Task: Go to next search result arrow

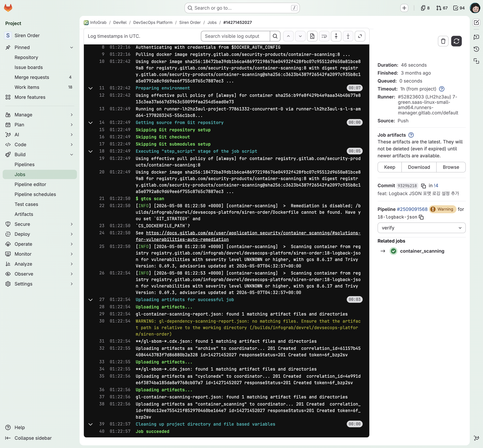Action: click(300, 36)
